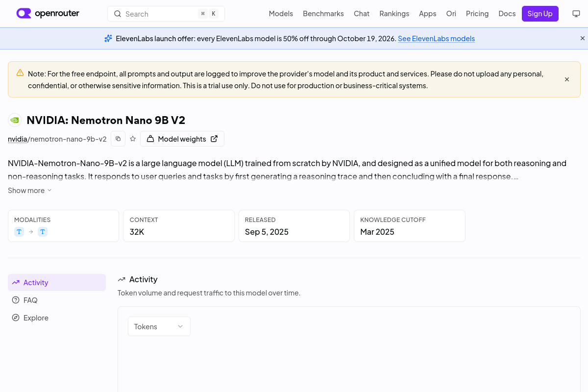
Task: Click the Activity heading trend icon
Action: (122, 279)
